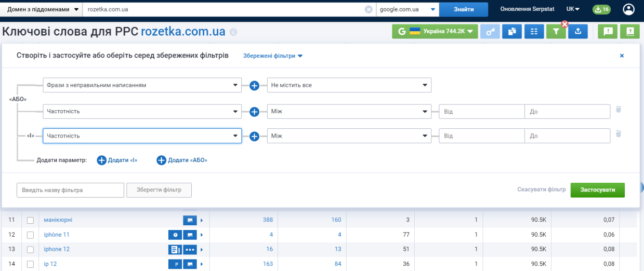Click news panel icon for iphone 12

[175, 249]
